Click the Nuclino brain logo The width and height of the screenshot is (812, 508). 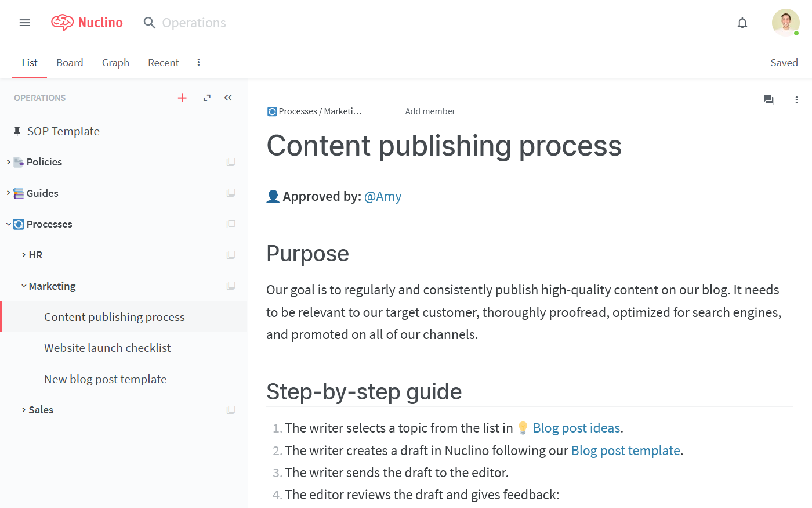[x=64, y=22]
